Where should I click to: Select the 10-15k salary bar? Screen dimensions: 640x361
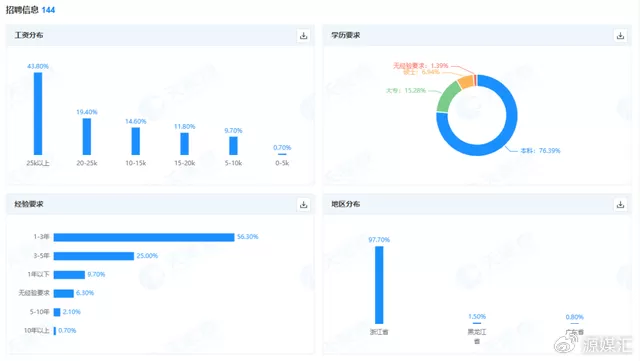coord(136,141)
